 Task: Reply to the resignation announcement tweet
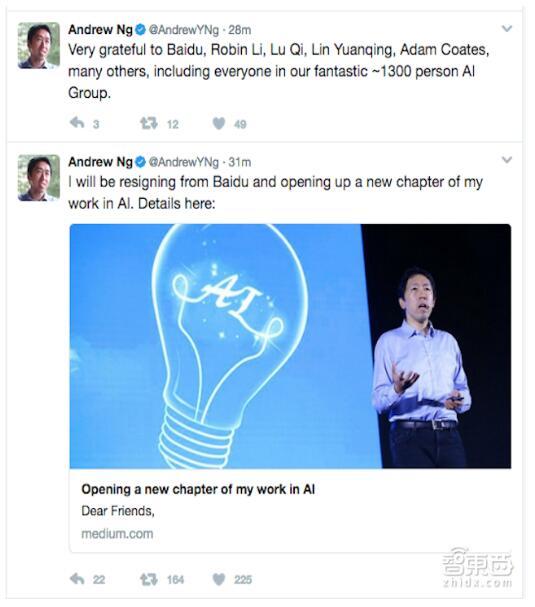tap(77, 579)
